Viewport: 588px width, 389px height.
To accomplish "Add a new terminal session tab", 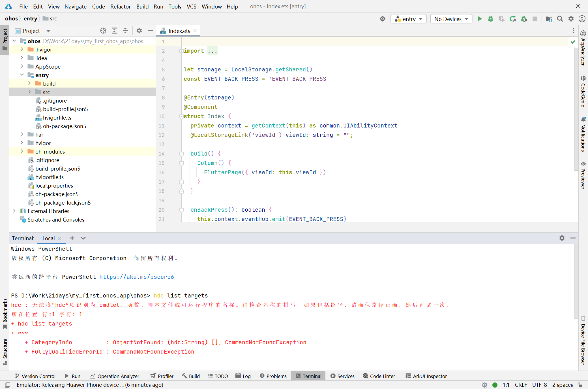I will (x=72, y=238).
